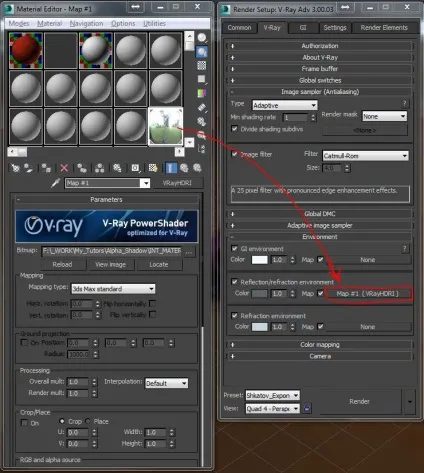Click the Select by Material icon
The image size is (424, 473).
202,135
